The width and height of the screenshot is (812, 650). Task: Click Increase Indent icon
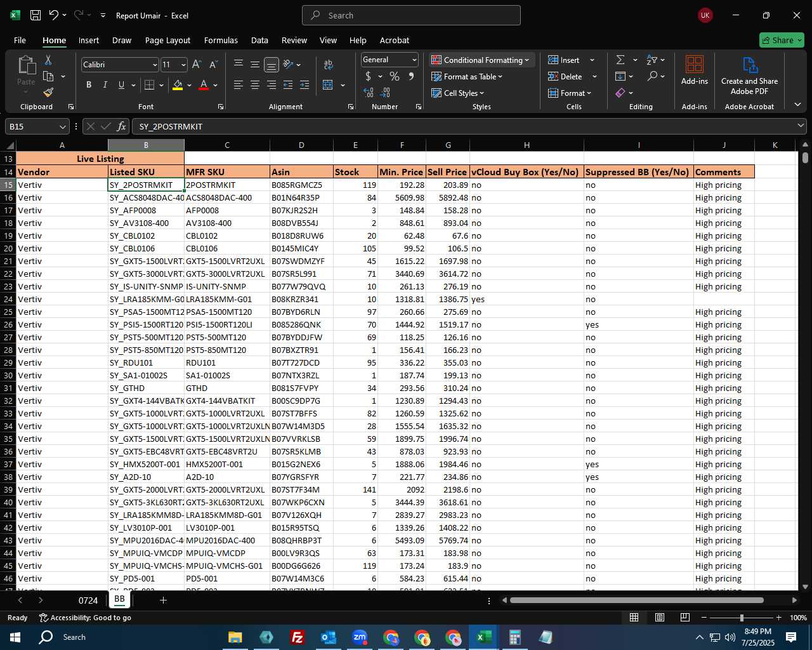pyautogui.click(x=304, y=85)
